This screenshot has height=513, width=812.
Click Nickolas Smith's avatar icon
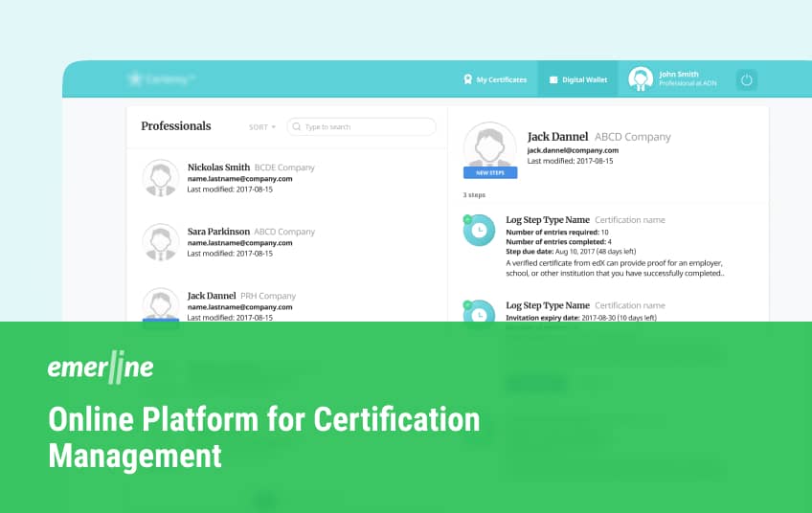coord(161,178)
